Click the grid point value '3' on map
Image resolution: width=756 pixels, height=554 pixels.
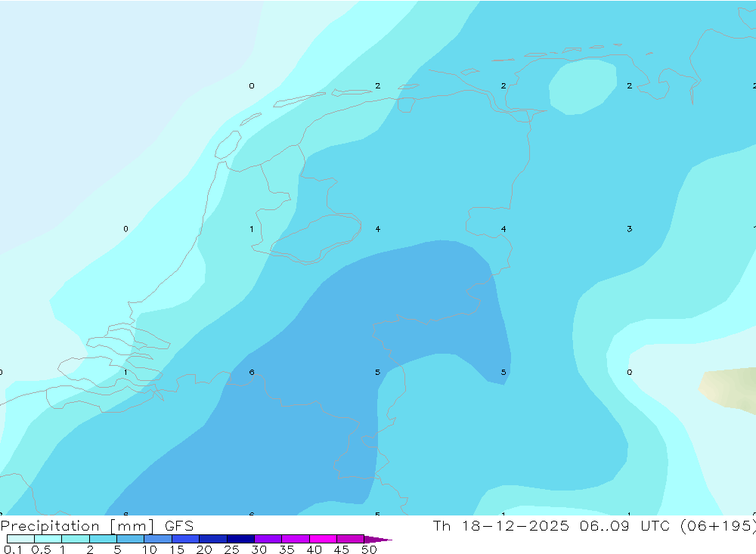629,229
